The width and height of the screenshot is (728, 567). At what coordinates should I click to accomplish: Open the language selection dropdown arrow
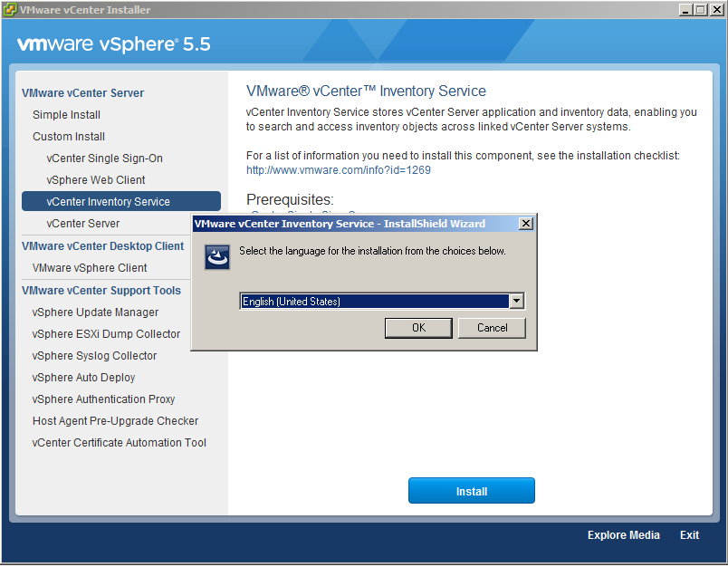coord(516,302)
